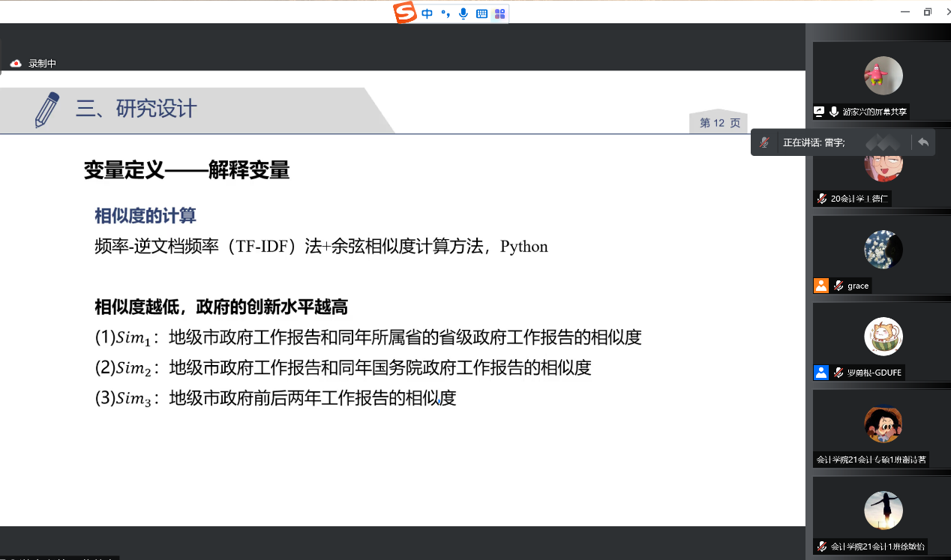Click the return arrow in speaking bar
Viewport: 951px width, 560px height.
(x=923, y=142)
